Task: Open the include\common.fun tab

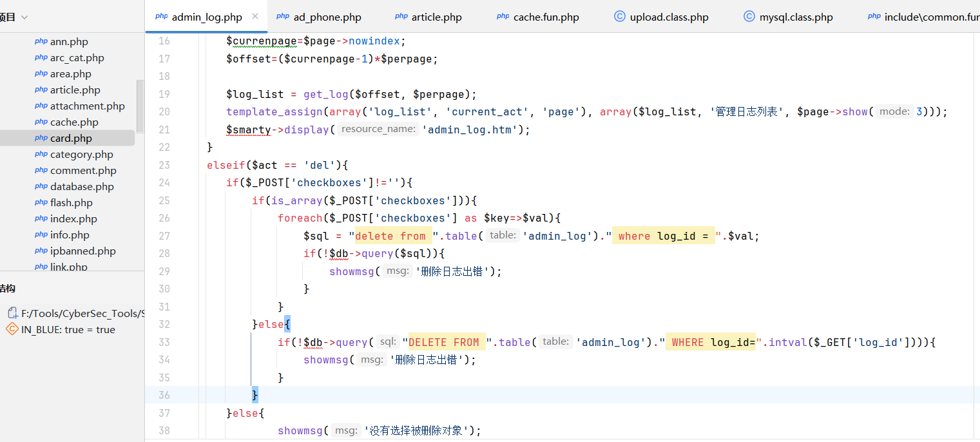Action: pyautogui.click(x=931, y=17)
